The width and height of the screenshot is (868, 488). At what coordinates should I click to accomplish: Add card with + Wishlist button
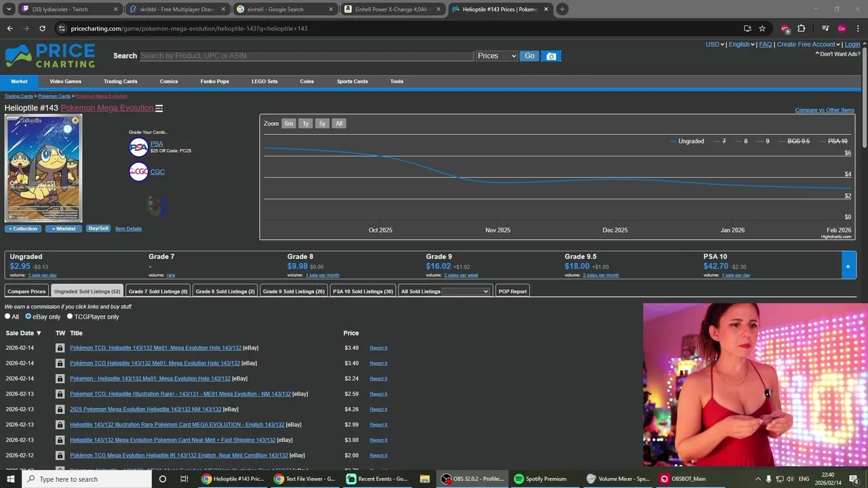(64, 228)
